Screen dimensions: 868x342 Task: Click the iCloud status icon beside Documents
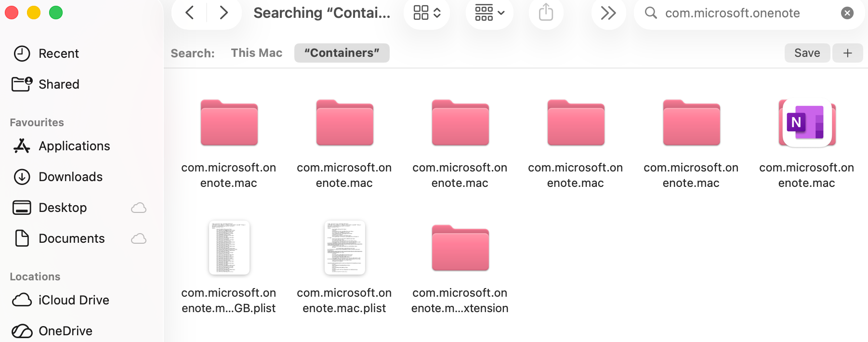click(x=139, y=238)
